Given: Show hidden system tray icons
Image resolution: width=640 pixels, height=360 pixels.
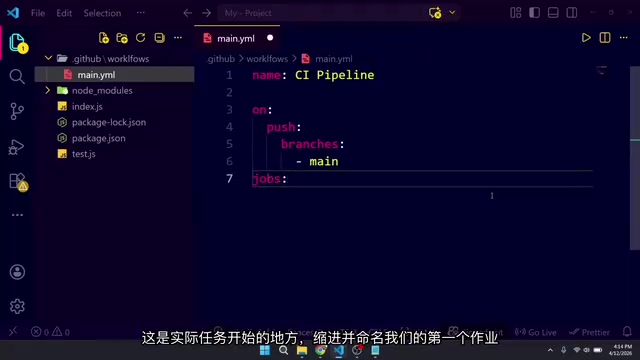Looking at the screenshot, I should click(550, 350).
